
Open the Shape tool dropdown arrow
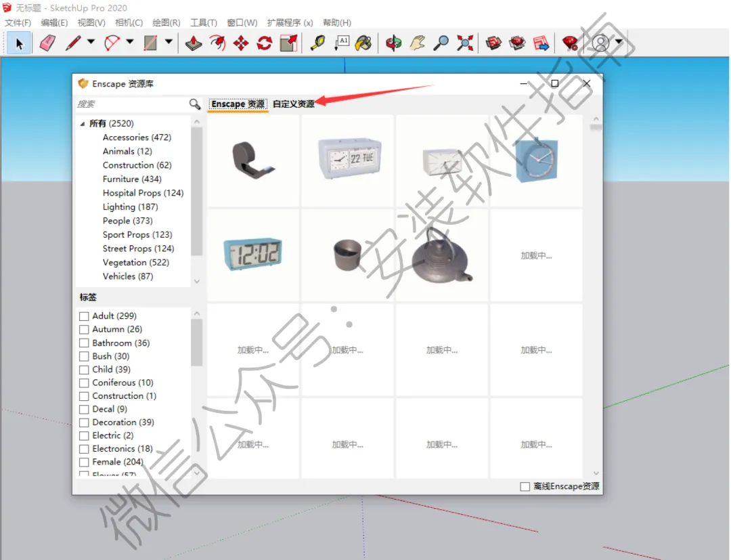click(x=169, y=42)
